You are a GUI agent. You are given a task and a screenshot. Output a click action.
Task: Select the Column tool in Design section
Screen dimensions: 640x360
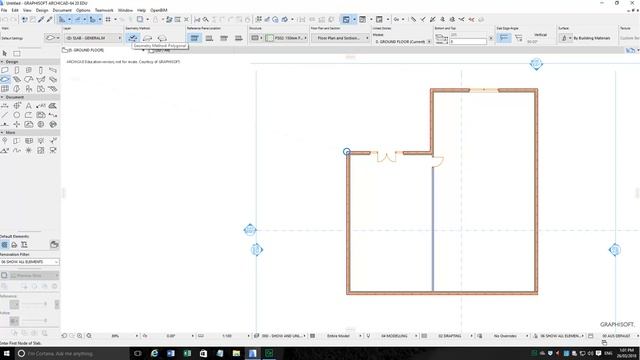[40, 70]
